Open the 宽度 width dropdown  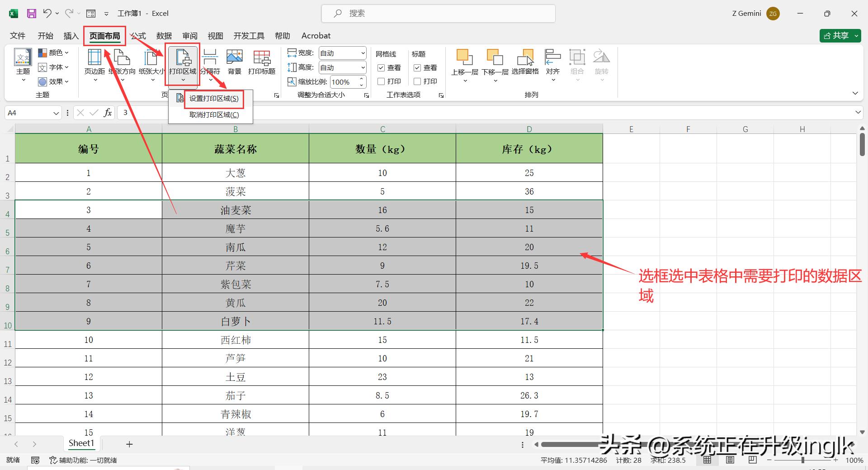tap(363, 53)
